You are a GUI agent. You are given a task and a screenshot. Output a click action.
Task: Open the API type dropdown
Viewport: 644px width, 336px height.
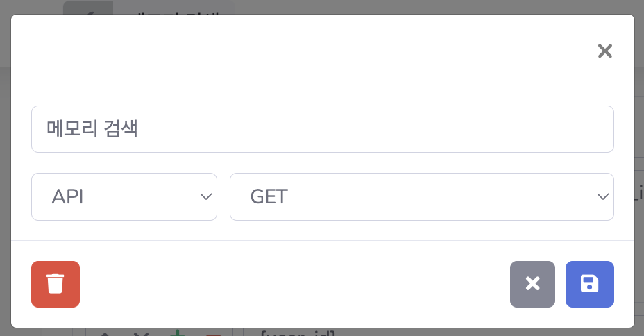coord(124,196)
